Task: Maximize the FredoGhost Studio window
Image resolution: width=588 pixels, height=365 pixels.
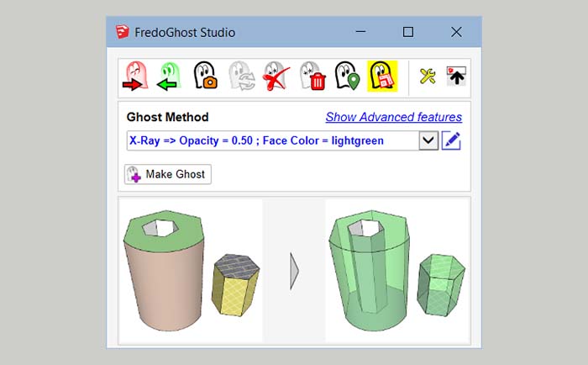Action: [408, 32]
